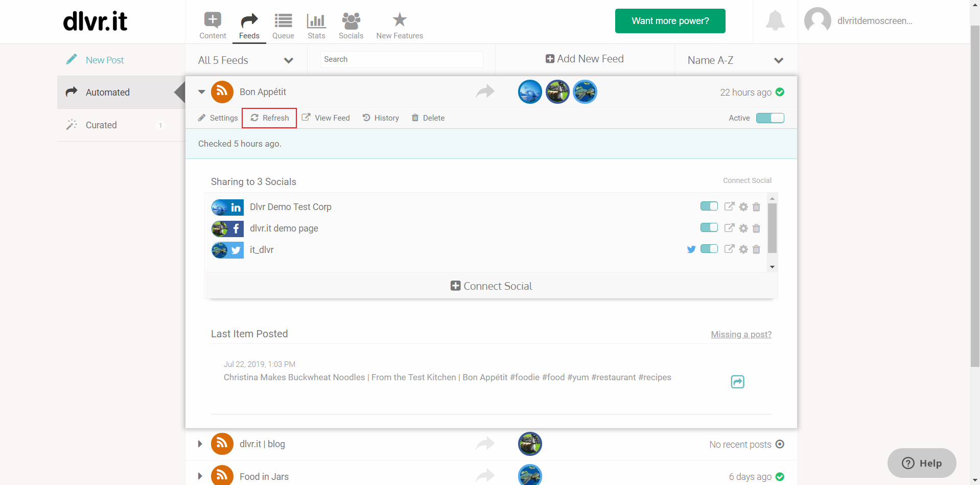980x485 pixels.
Task: Click the Stats bar chart icon
Action: tap(316, 20)
